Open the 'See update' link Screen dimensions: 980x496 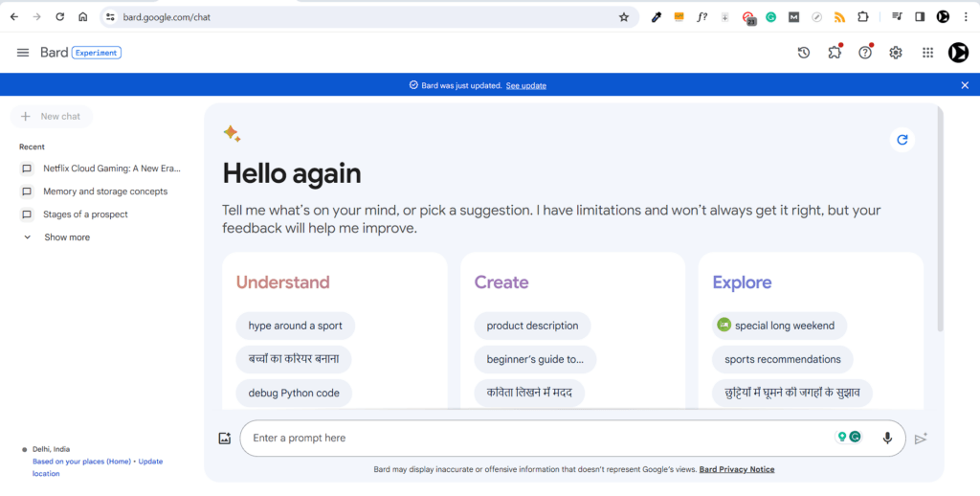(525, 85)
